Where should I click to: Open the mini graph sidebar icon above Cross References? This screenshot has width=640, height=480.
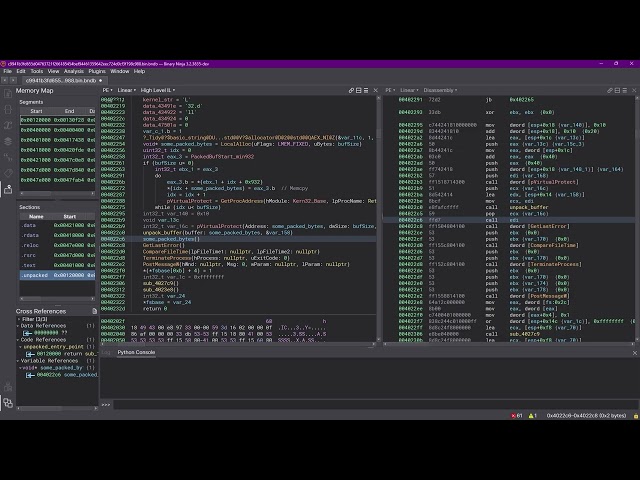[x=8, y=387]
